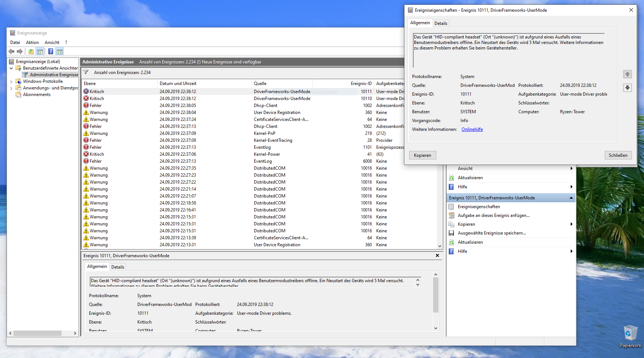This screenshot has width=644, height=358.
Task: Open the Hilfe submenu arrow above Ereignis 10111 section
Action: pos(571,187)
